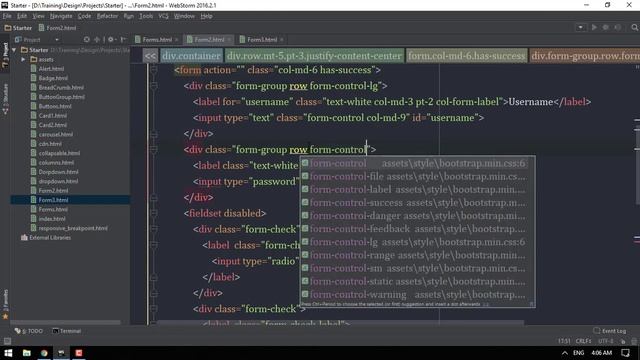640x360 pixels.
Task: Open the Navigate menu
Action: click(61, 16)
